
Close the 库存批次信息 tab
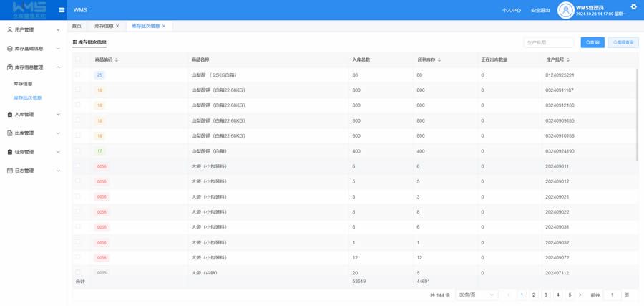pyautogui.click(x=163, y=26)
